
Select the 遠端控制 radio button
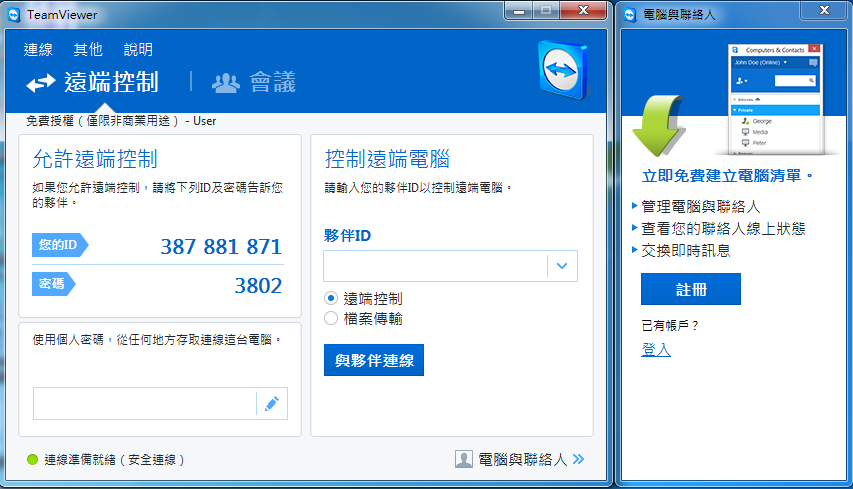click(331, 298)
